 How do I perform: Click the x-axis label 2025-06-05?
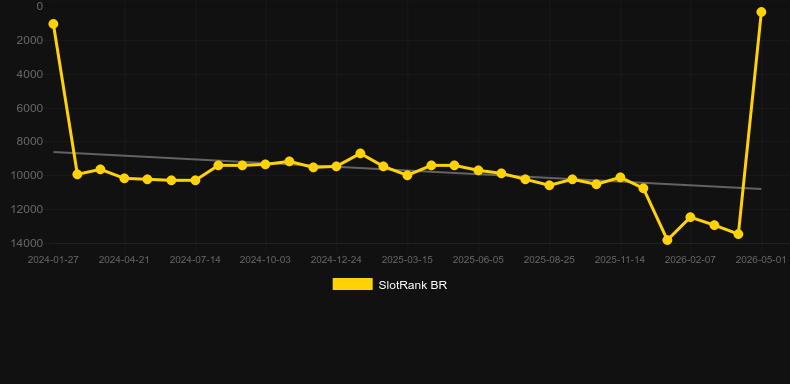coord(478,260)
